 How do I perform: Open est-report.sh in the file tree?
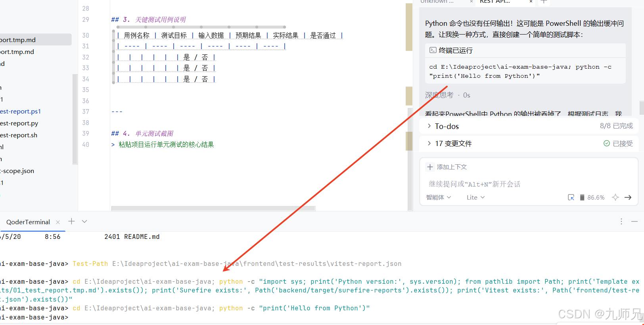(x=19, y=135)
